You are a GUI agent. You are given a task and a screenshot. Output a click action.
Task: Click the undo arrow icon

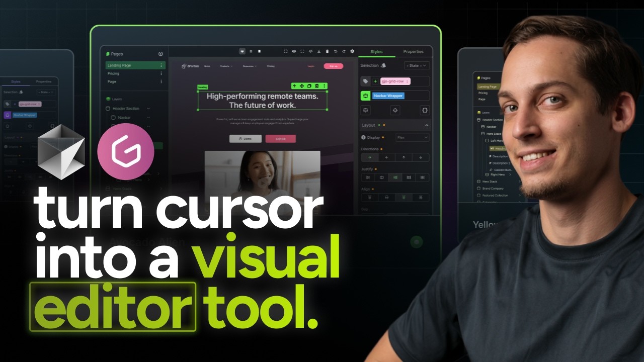coord(336,51)
